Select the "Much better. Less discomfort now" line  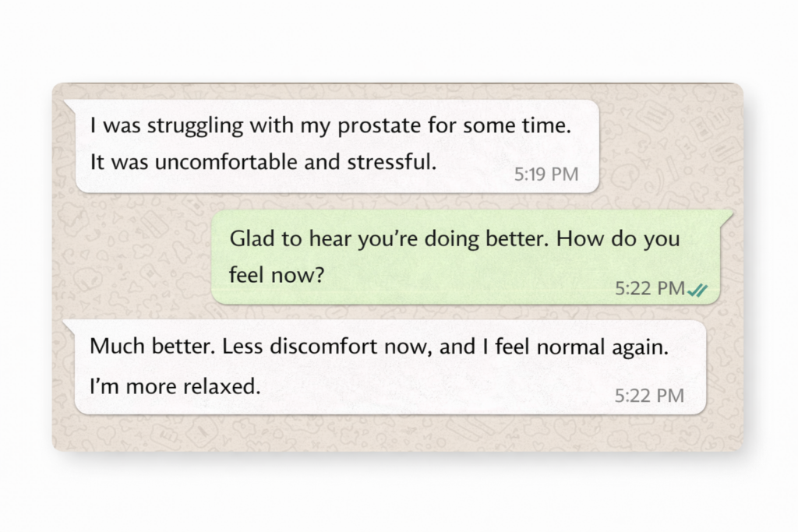point(379,347)
